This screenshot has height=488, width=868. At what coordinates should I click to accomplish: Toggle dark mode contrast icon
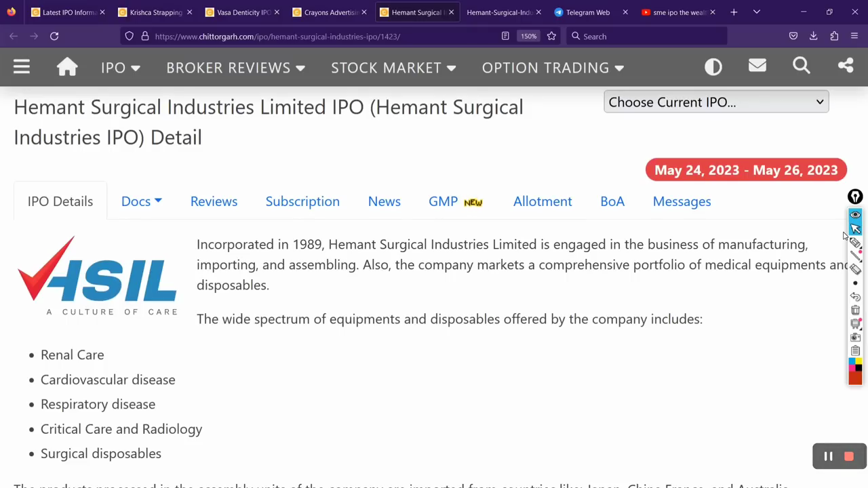[x=713, y=66]
